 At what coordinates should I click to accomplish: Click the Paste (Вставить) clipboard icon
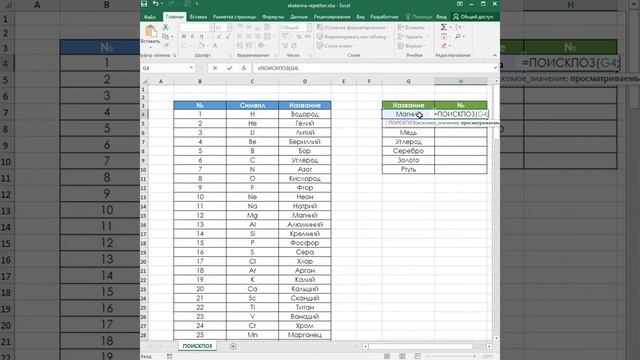pos(150,31)
